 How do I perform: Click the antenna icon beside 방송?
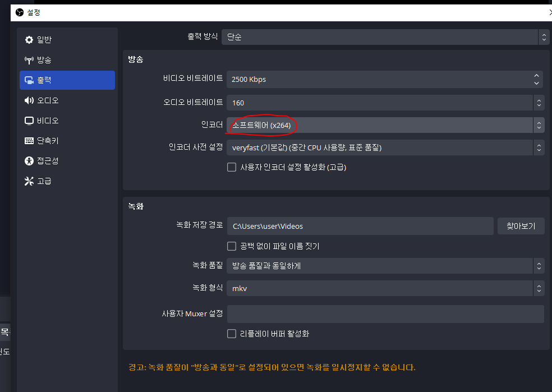coord(29,60)
